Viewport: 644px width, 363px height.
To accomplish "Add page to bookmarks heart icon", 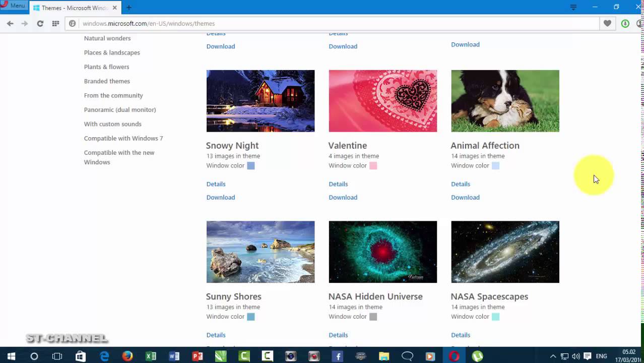I will coord(607,23).
